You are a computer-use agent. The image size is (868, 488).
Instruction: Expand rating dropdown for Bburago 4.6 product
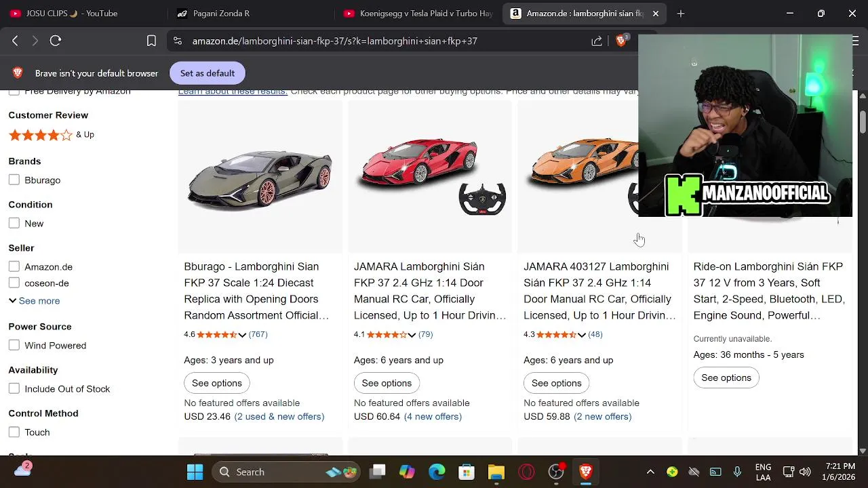click(241, 335)
